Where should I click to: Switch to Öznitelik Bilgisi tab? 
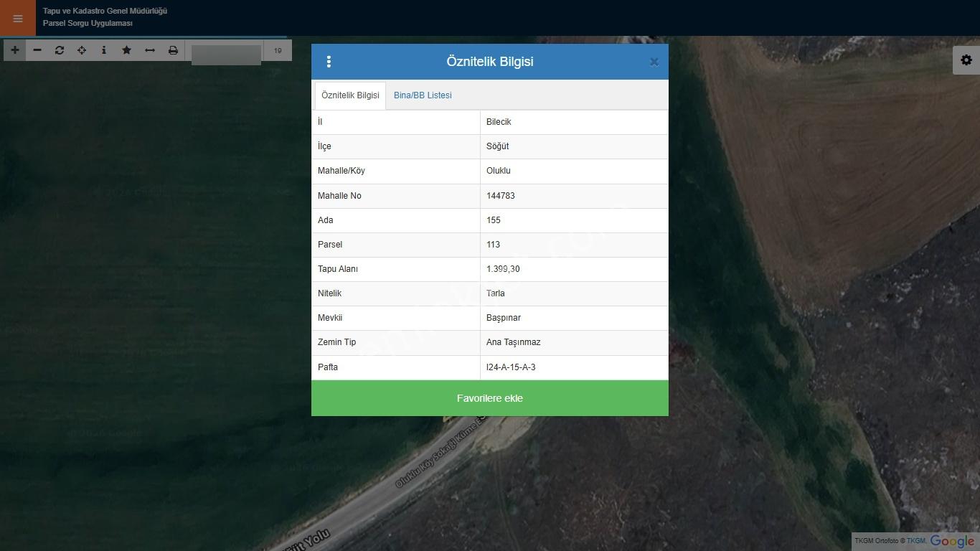coord(350,95)
